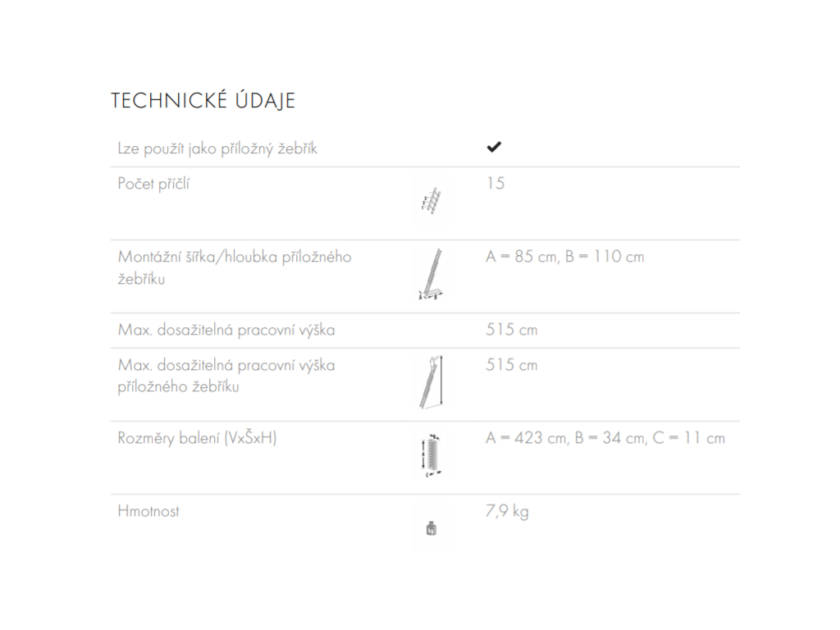Click the weight kettlebell icon

tap(431, 528)
